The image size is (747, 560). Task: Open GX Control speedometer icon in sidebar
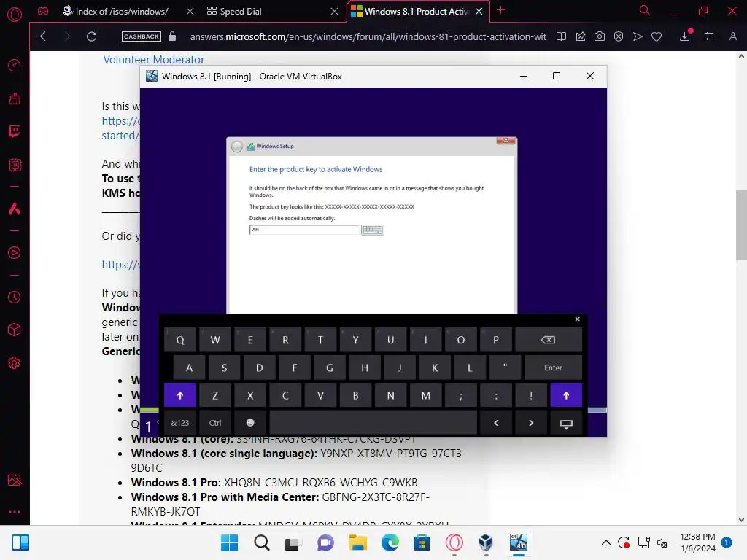[x=15, y=65]
